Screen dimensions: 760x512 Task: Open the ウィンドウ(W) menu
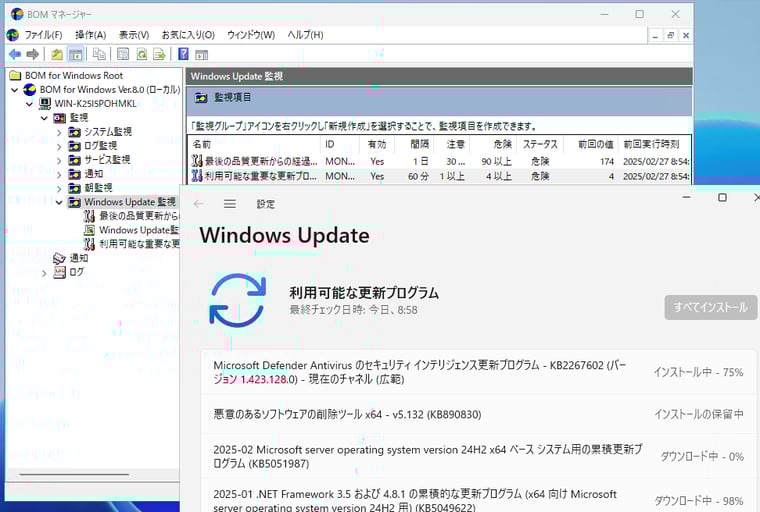[251, 35]
